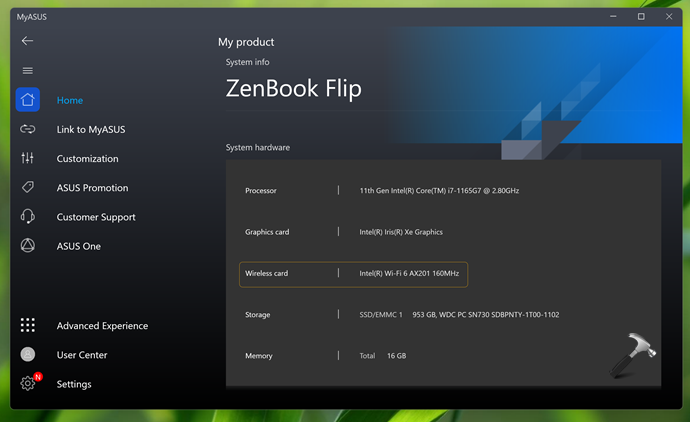Maximize the MyASUS window
Screen dimensions: 690x422
tap(641, 16)
